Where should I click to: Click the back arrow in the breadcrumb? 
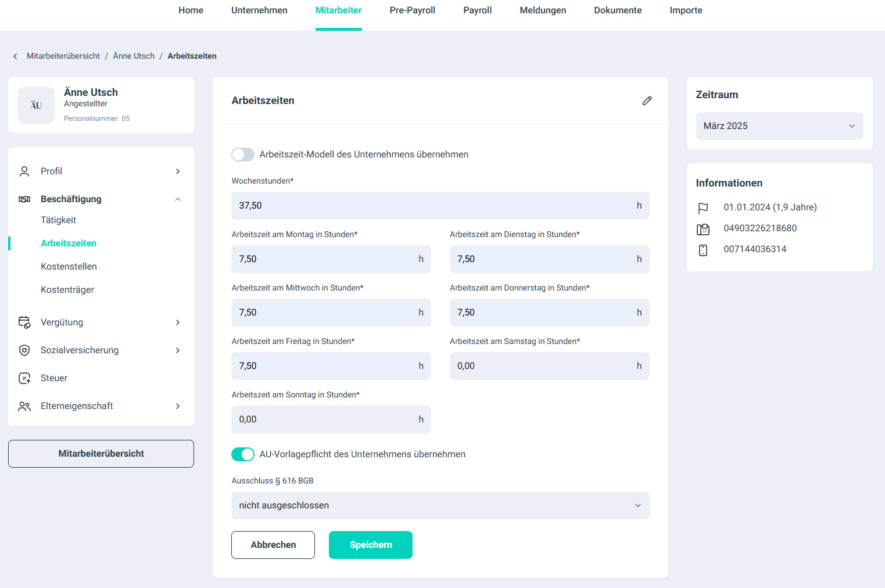15,56
